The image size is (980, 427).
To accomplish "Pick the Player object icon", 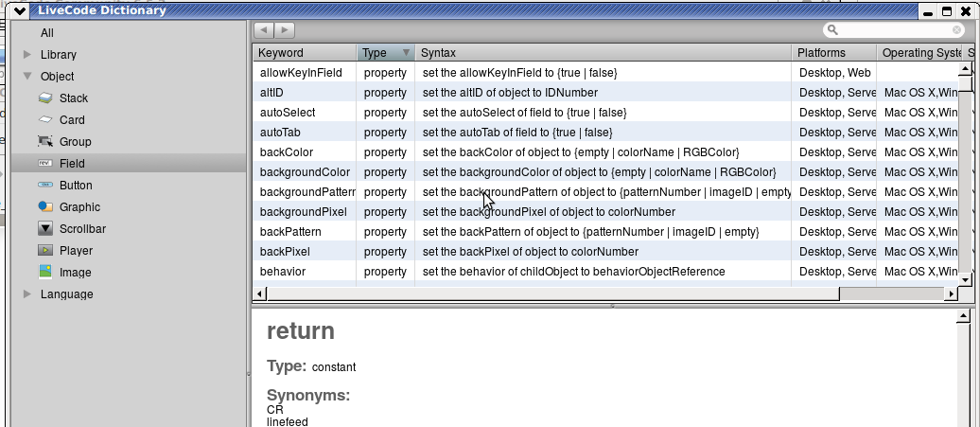I will coord(44,251).
